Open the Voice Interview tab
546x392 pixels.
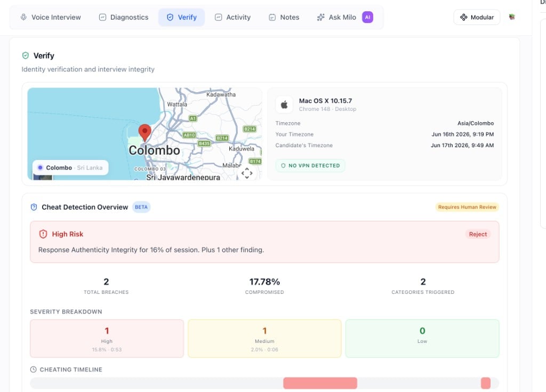51,17
